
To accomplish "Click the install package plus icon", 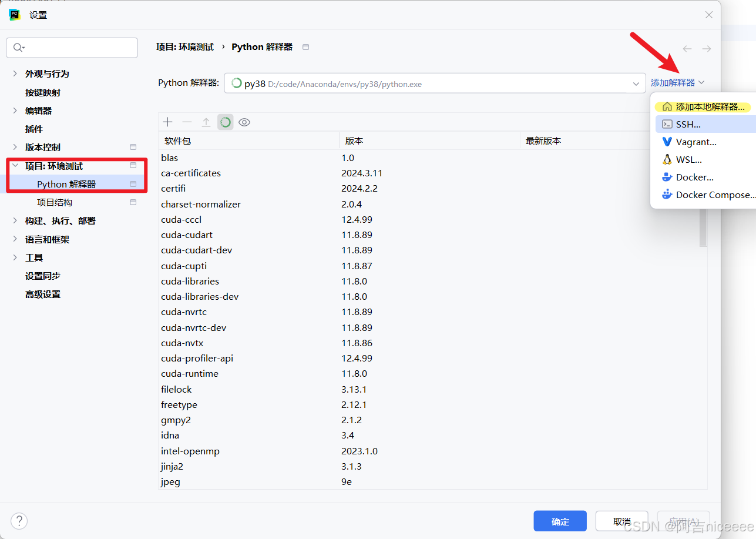I will pos(168,122).
